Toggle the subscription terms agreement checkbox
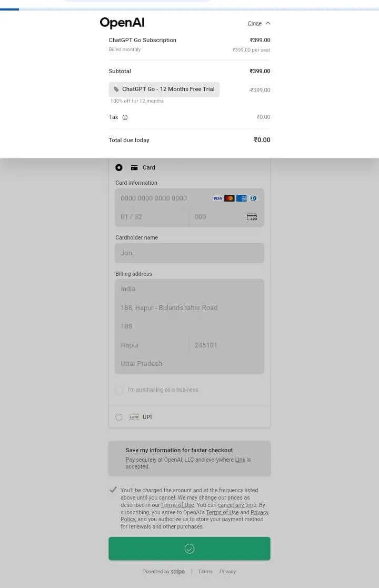Viewport: 379px width, 588px height. (x=113, y=490)
